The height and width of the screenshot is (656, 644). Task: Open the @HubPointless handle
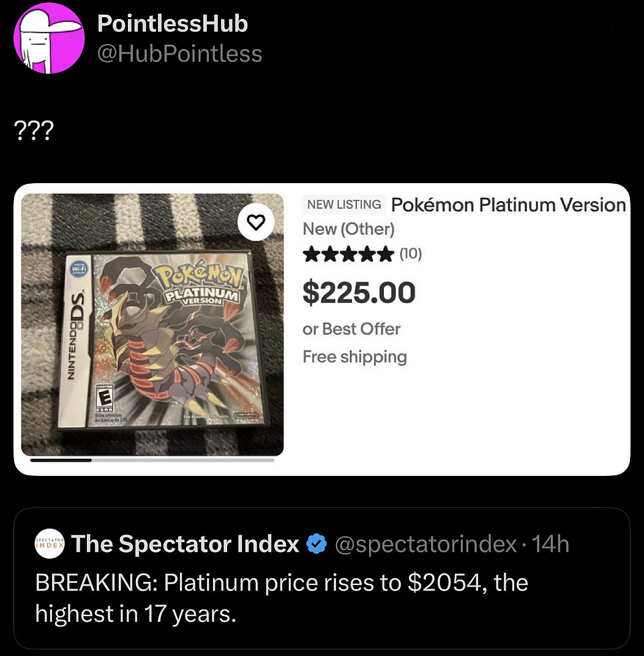[179, 54]
